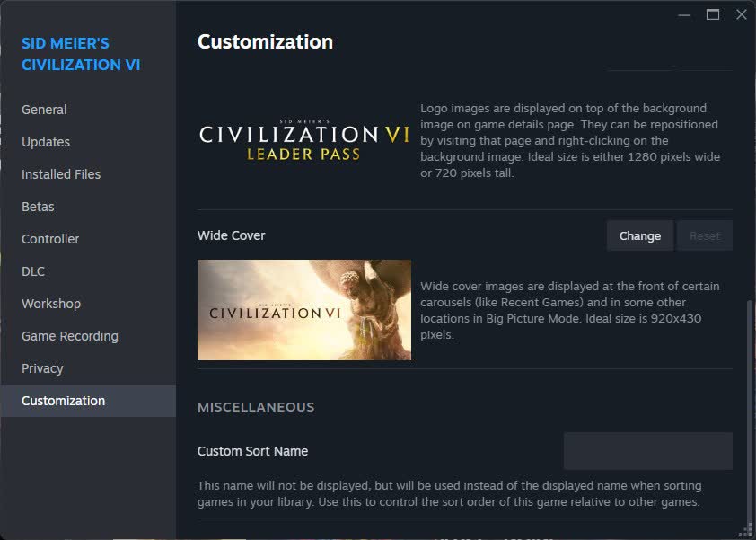Select the Customization sidebar entry
The width and height of the screenshot is (756, 540).
click(x=63, y=400)
